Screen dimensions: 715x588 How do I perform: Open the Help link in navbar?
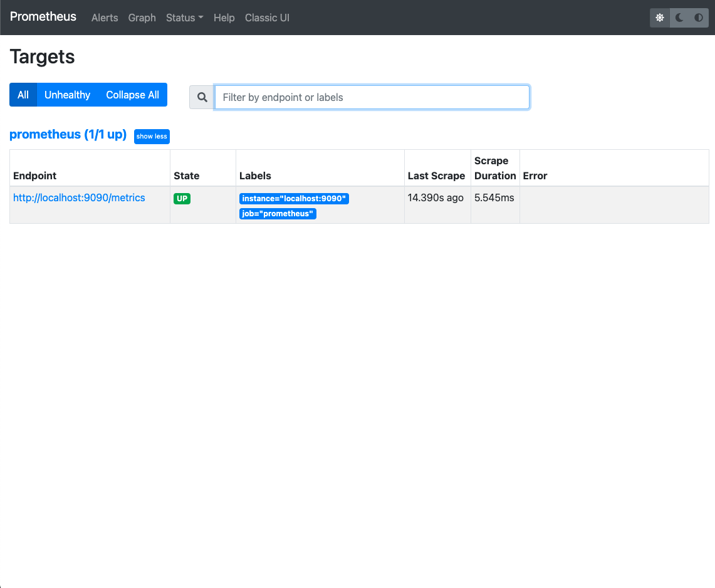224,18
